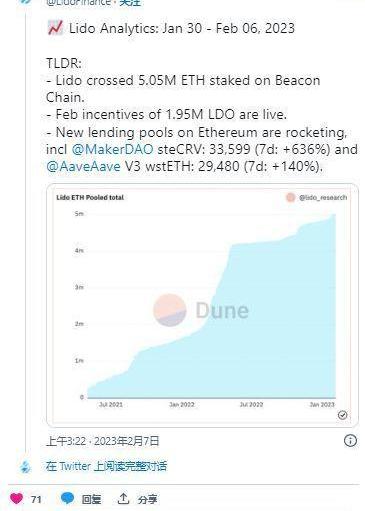Click the red chart emoji before Lido Analytics
365x511 pixels.
pos(55,28)
